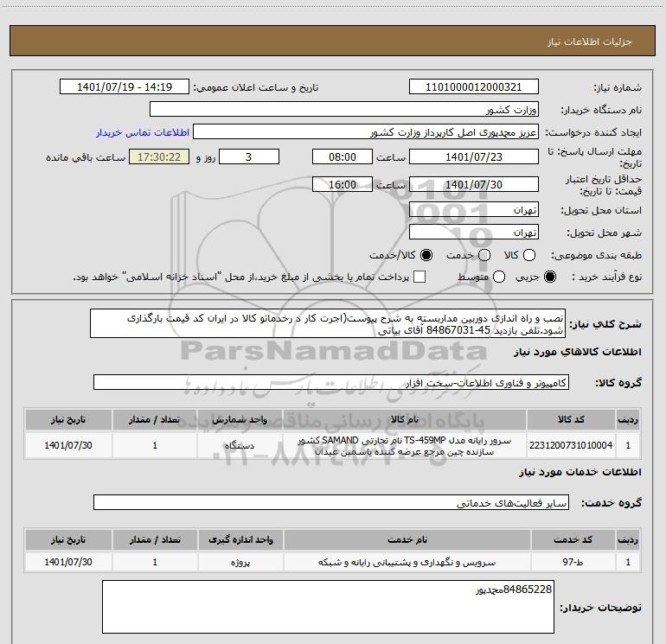Click the service row need date 1401/07/30
Viewport: 666px width, 644px height.
pyautogui.click(x=68, y=562)
